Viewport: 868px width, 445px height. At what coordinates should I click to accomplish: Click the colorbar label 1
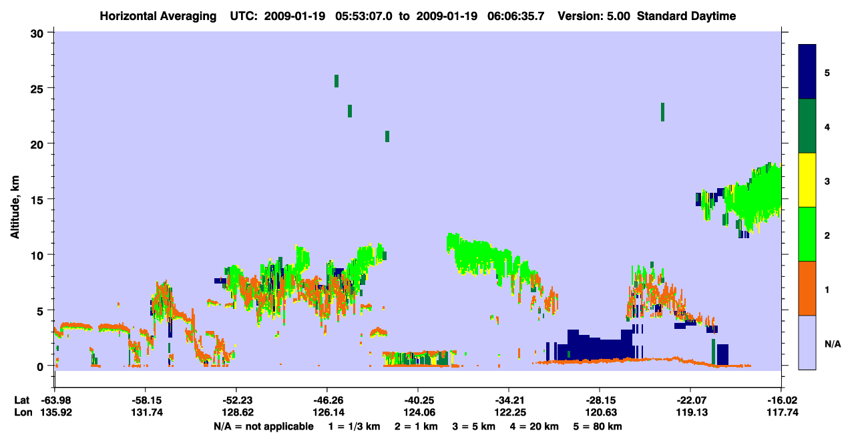click(x=827, y=289)
